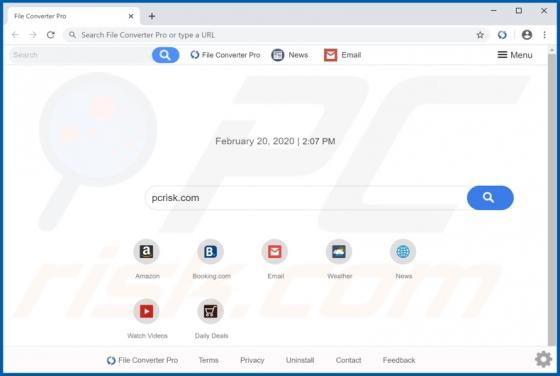Click the page's vertical scrollbar
This screenshot has height=376, width=560.
coord(552,200)
